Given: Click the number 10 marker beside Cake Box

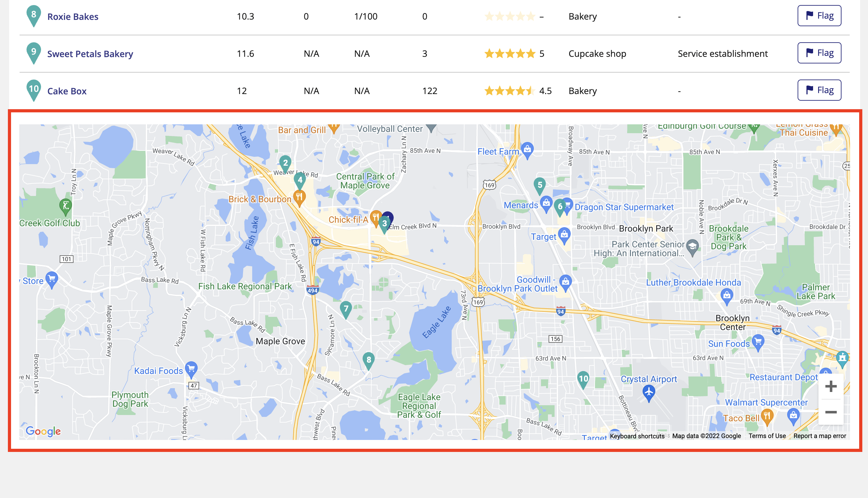Looking at the screenshot, I should pos(33,90).
